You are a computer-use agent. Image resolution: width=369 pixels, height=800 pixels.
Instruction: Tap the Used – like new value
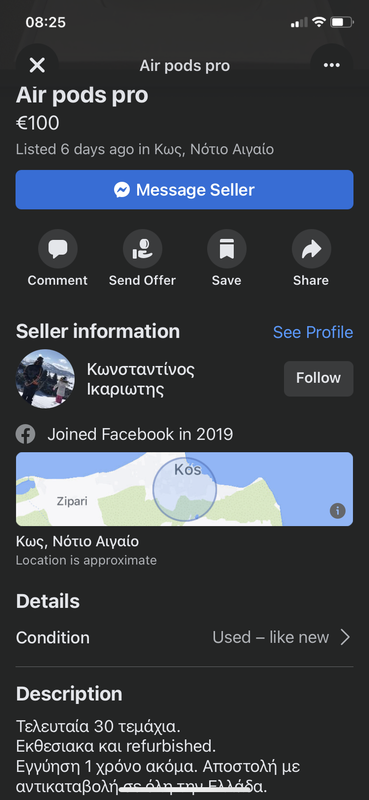(x=270, y=637)
